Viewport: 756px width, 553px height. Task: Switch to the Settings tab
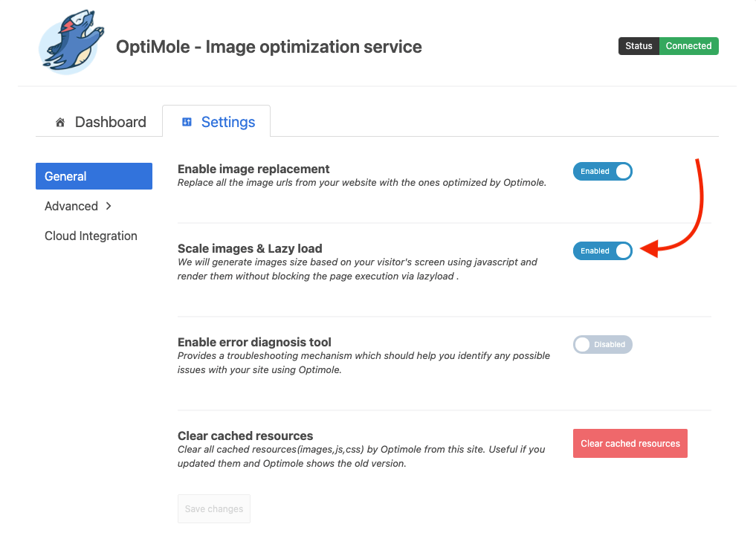(216, 121)
